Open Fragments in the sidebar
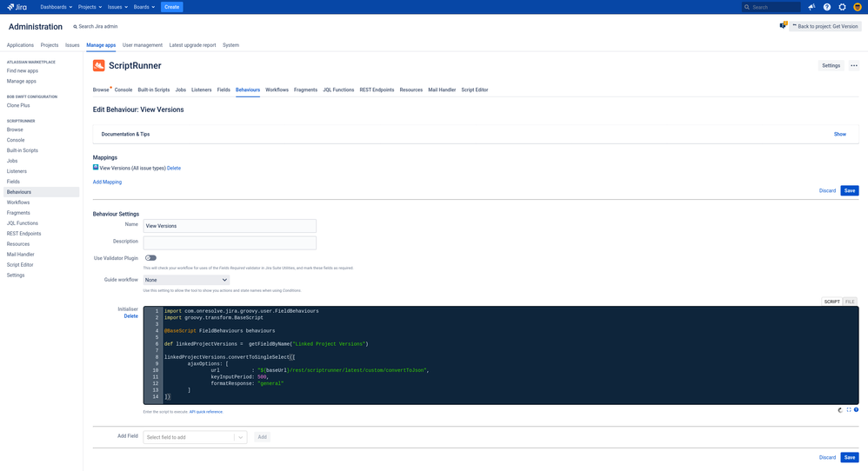Screen dimensions: 868x471 (x=18, y=213)
